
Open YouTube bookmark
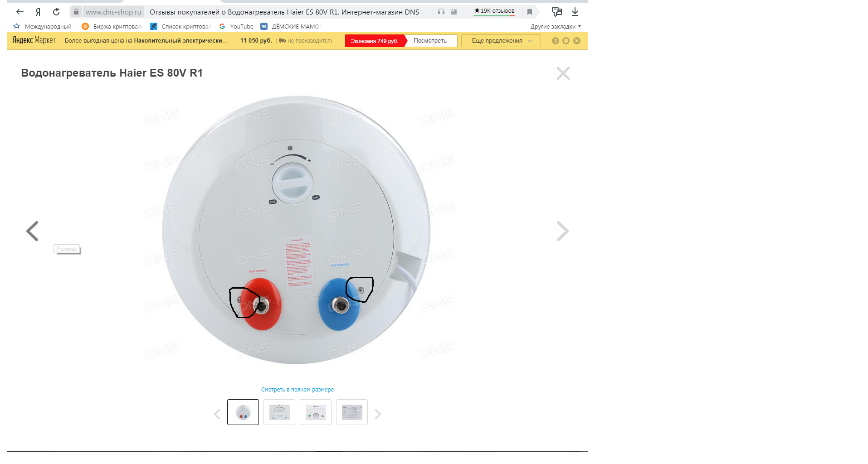pyautogui.click(x=236, y=26)
